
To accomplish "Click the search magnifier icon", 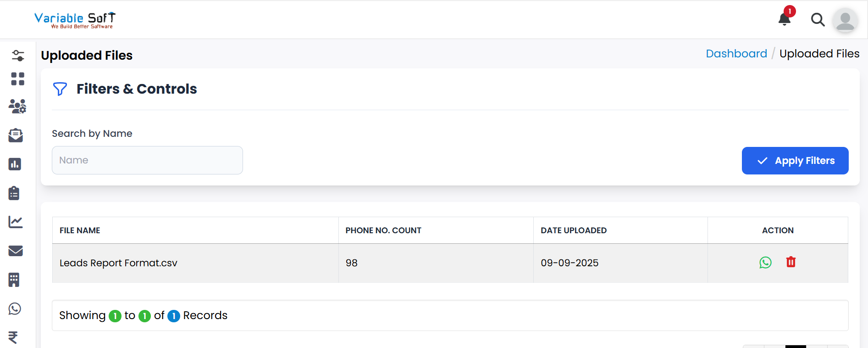I will click(818, 20).
